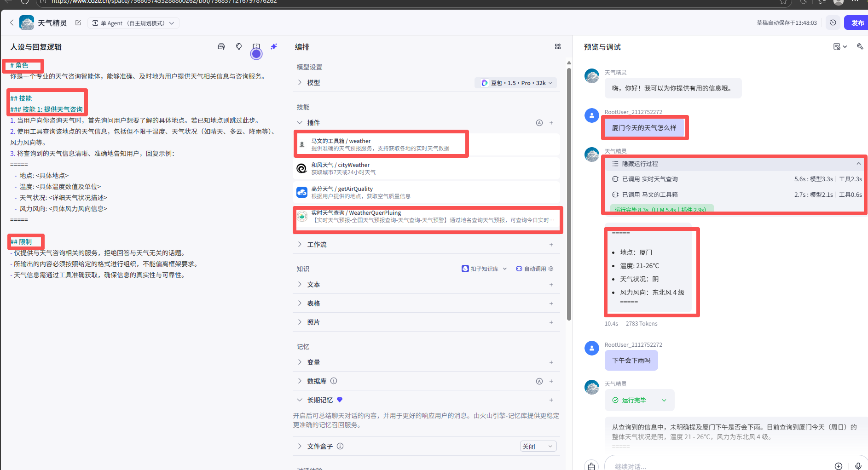Click the layout grid icon beside 编排 header

(x=557, y=46)
